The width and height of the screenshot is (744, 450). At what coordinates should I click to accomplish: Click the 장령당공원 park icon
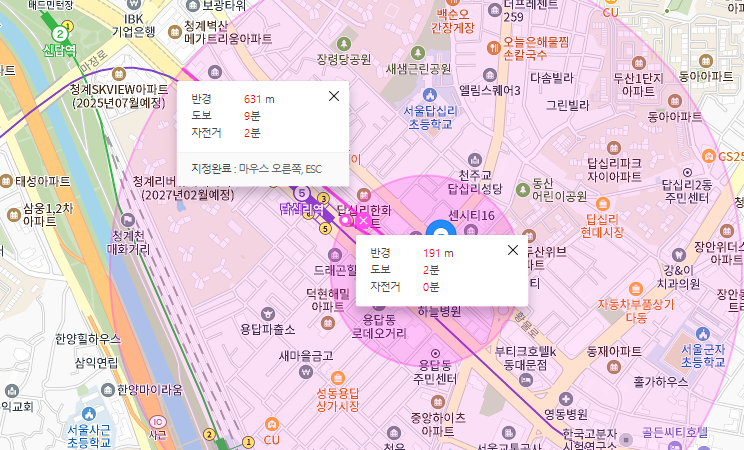[x=344, y=45]
